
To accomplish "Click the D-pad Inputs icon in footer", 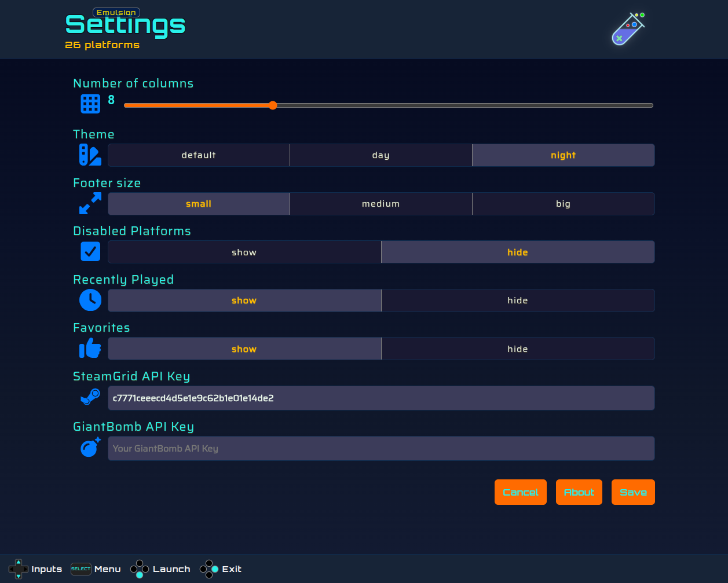I will pos(19,569).
